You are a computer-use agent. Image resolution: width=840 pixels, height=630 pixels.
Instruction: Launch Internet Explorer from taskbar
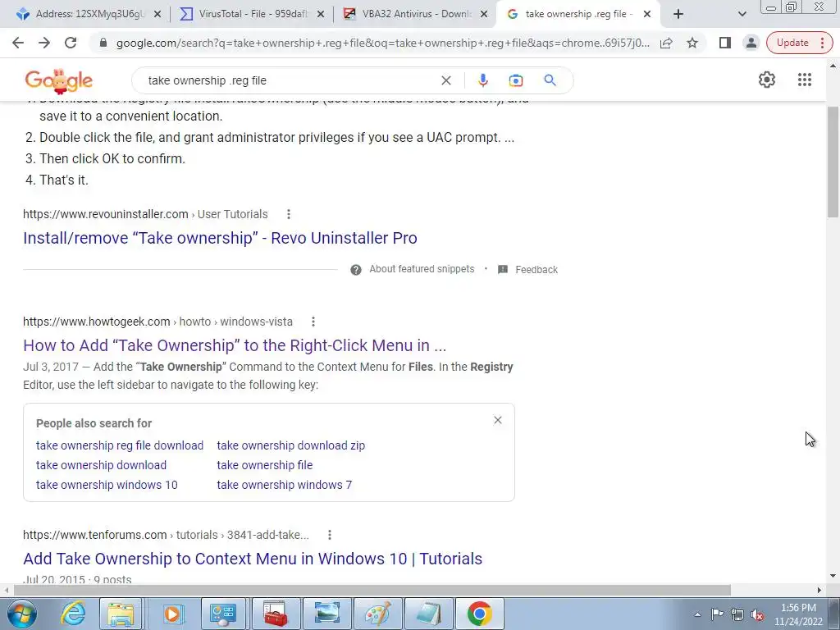[x=73, y=614]
